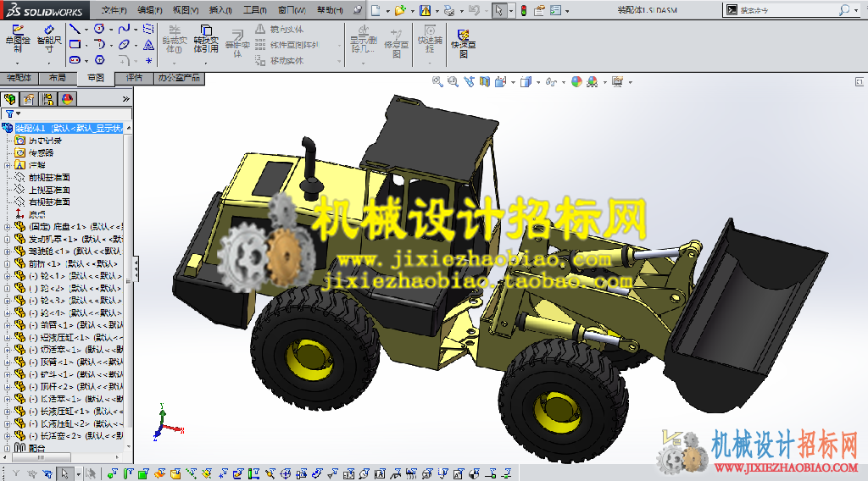Select the Polygon sketch tool
Image resolution: width=868 pixels, height=481 pixels.
click(x=100, y=60)
